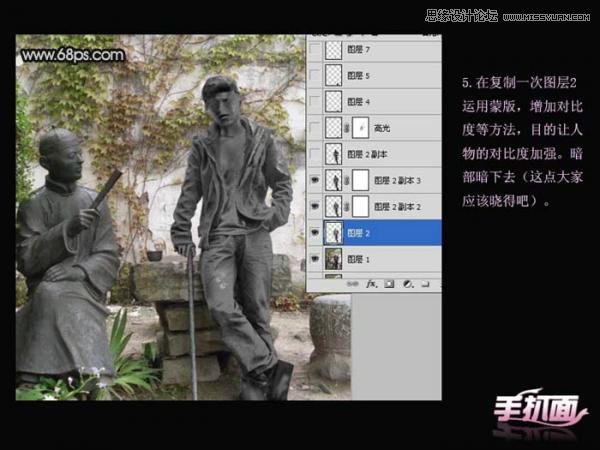600x450 pixels.
Task: Select the 图层 2 副本 layer thumbnail
Action: pos(333,154)
